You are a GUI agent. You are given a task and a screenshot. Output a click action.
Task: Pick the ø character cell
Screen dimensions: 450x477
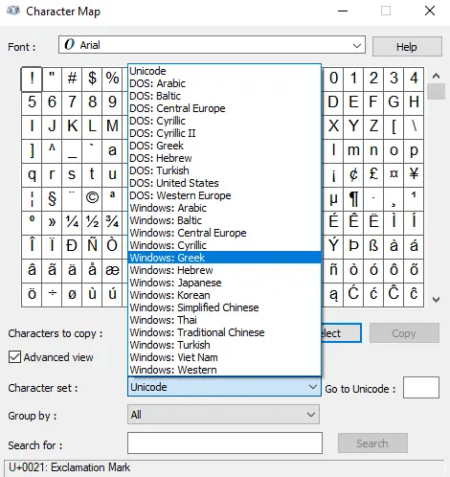[72, 294]
